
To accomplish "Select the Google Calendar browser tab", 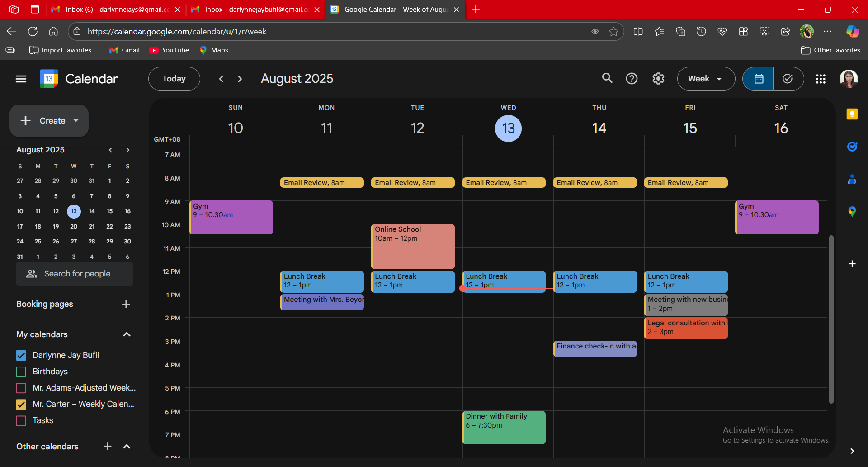I will (395, 10).
